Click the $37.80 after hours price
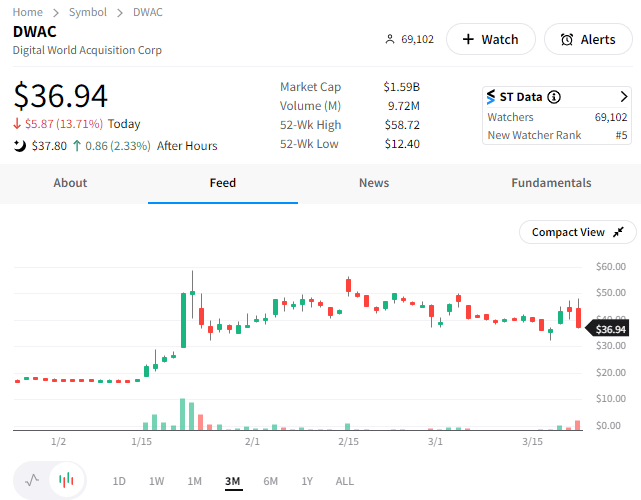 click(x=49, y=146)
